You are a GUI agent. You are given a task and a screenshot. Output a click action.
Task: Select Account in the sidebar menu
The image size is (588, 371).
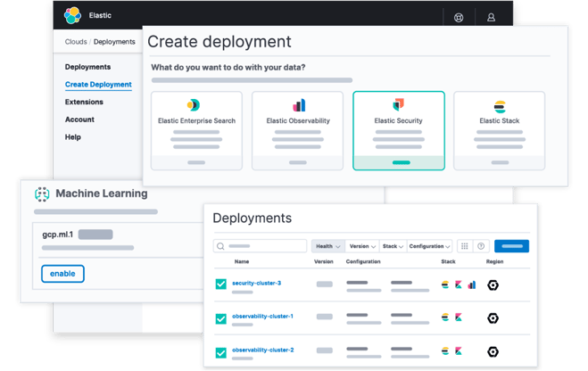79,120
